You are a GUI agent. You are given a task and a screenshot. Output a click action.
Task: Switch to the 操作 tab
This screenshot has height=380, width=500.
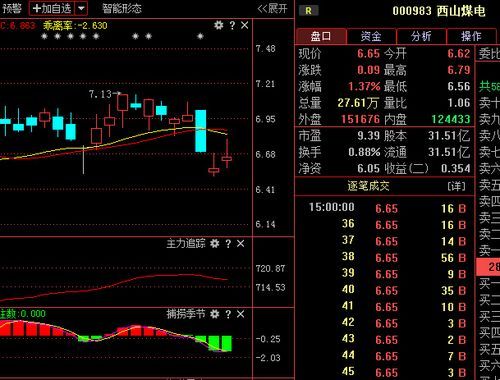(471, 36)
